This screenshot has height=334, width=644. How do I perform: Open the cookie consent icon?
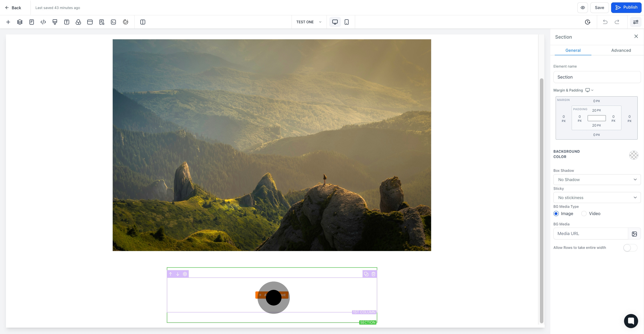pyautogui.click(x=126, y=22)
